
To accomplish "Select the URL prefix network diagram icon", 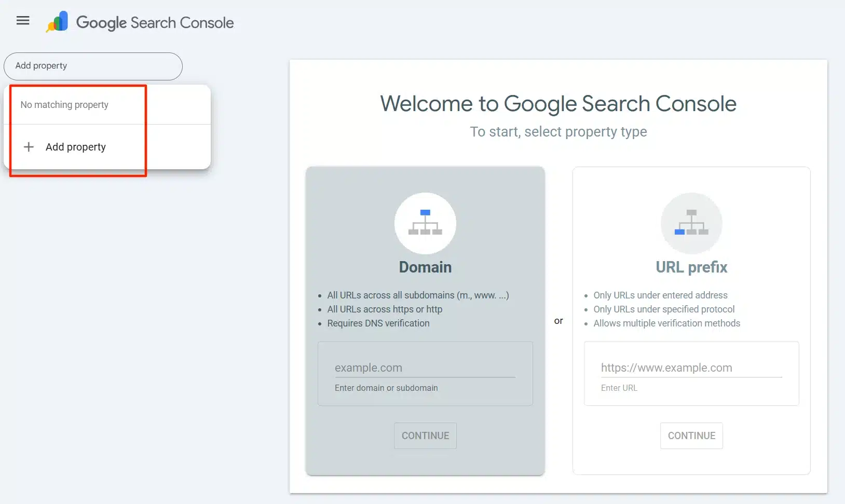I will pyautogui.click(x=691, y=223).
